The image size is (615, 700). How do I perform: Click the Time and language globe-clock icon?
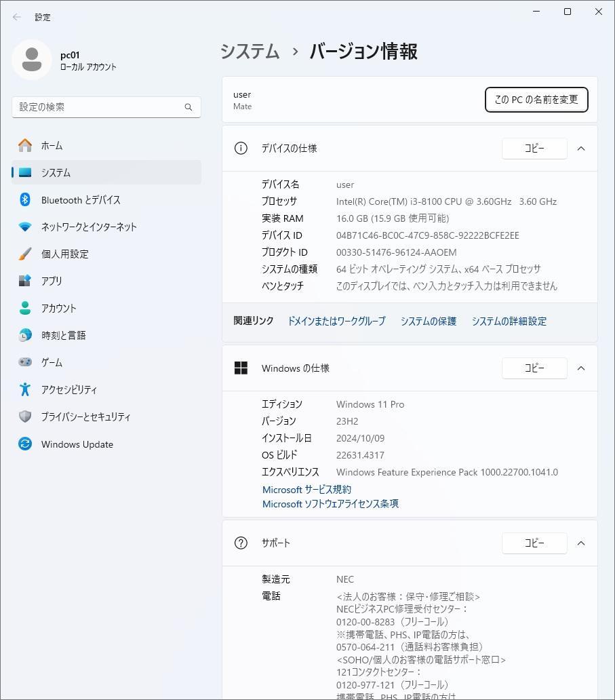click(x=25, y=335)
